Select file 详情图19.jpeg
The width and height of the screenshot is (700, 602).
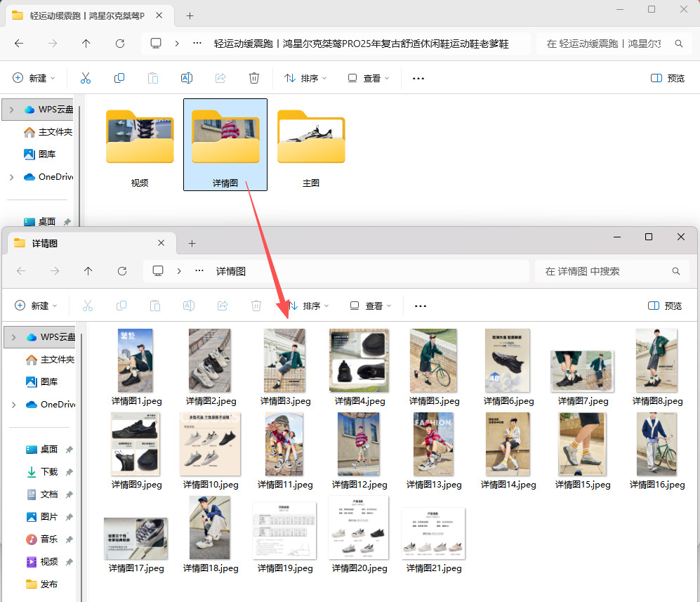(x=285, y=537)
